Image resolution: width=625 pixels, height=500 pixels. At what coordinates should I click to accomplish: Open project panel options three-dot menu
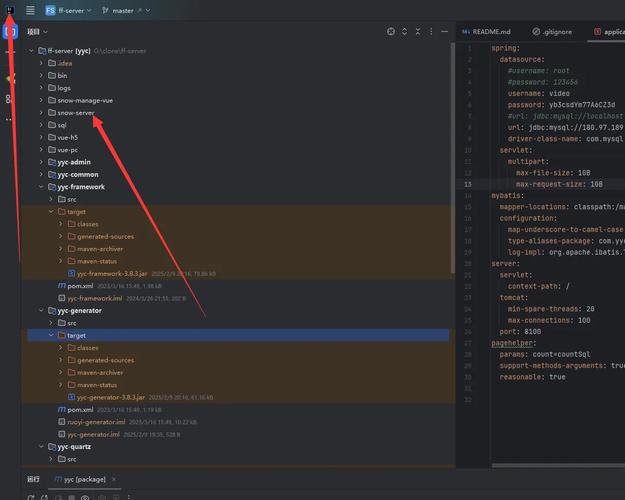pyautogui.click(x=433, y=32)
